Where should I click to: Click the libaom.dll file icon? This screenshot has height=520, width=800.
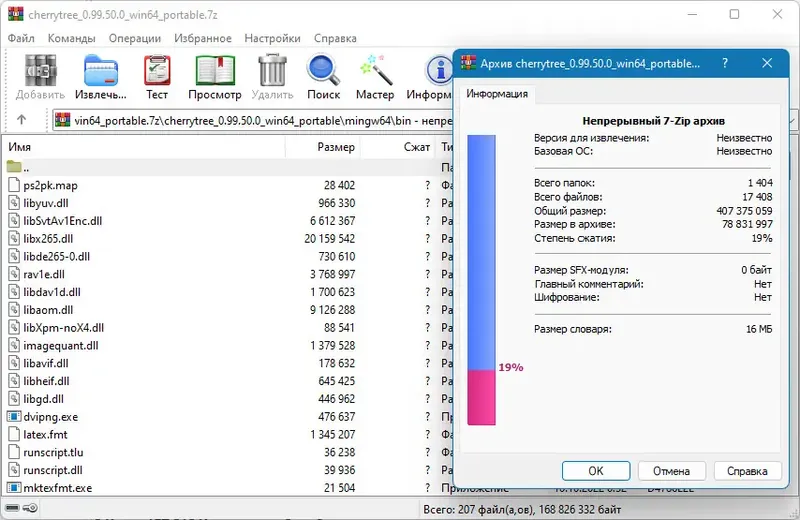tap(14, 310)
